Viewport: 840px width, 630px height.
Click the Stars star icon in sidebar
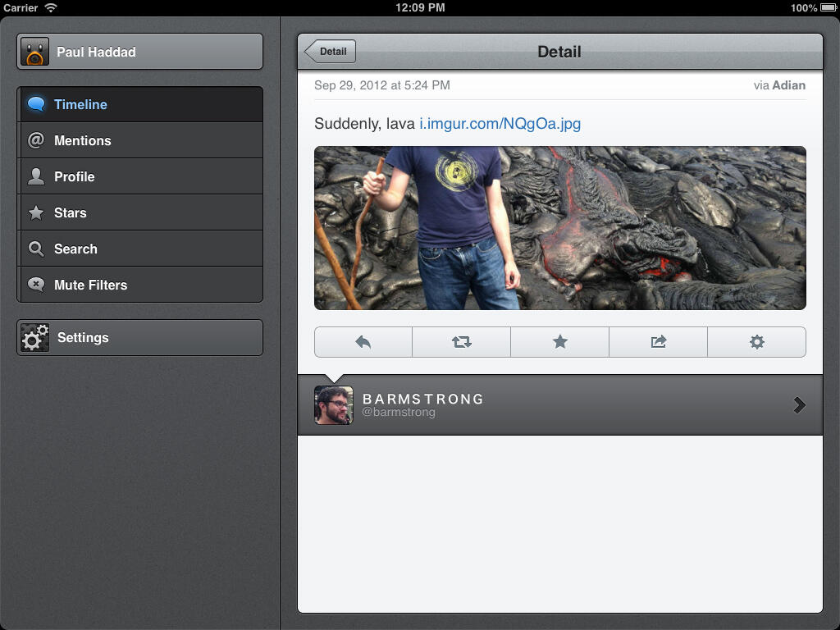click(36, 212)
